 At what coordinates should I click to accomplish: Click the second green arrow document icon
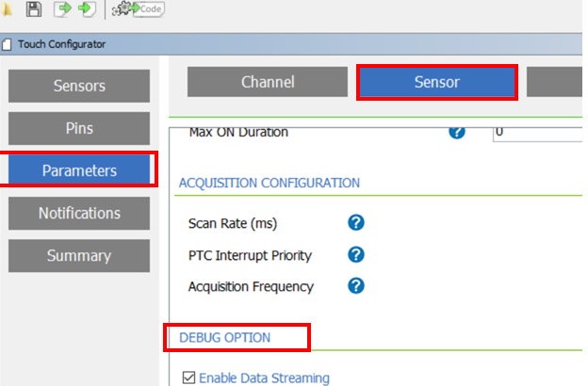click(86, 10)
